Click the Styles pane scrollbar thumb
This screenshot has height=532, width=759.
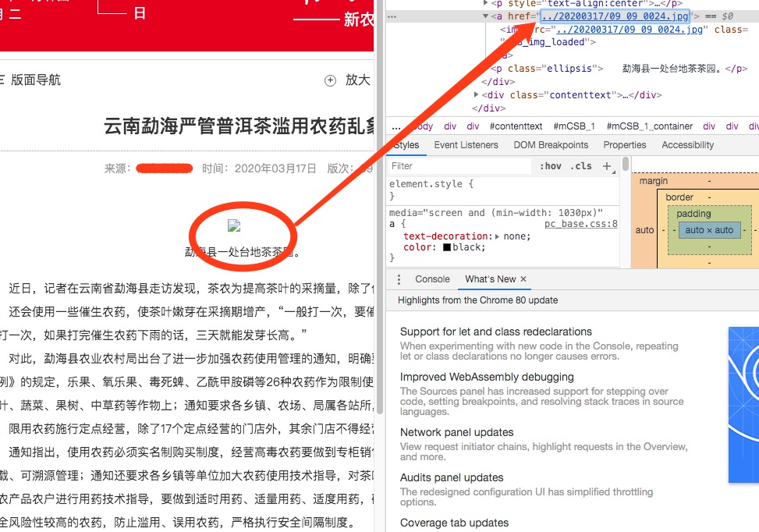click(x=626, y=164)
